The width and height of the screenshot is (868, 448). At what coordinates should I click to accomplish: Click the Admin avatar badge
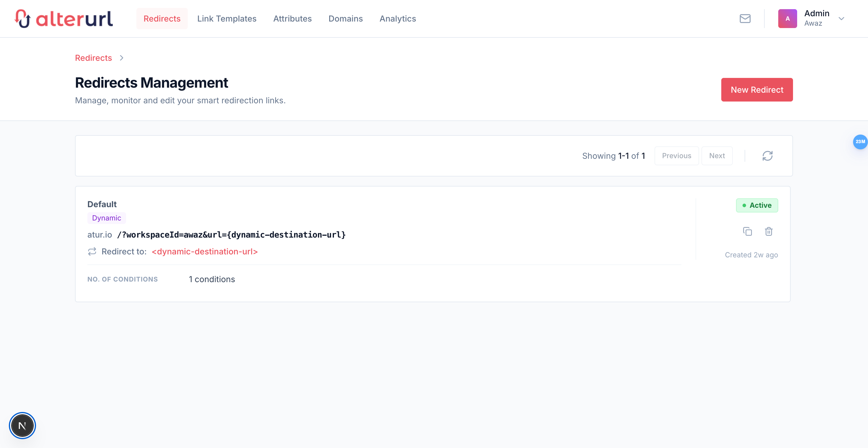(787, 19)
